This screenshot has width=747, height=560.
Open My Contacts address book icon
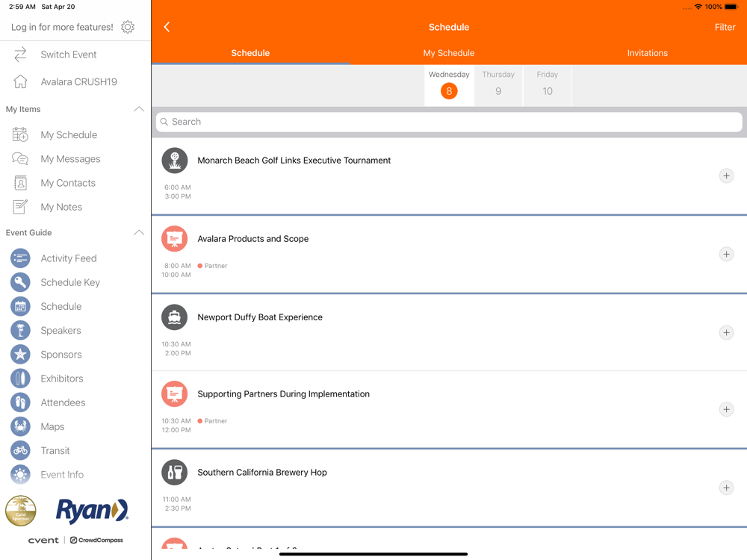[20, 183]
